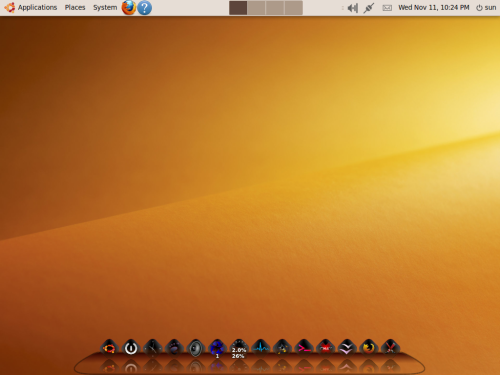Open the 'sun' user session menu
This screenshot has height=375, width=500.
coord(486,7)
